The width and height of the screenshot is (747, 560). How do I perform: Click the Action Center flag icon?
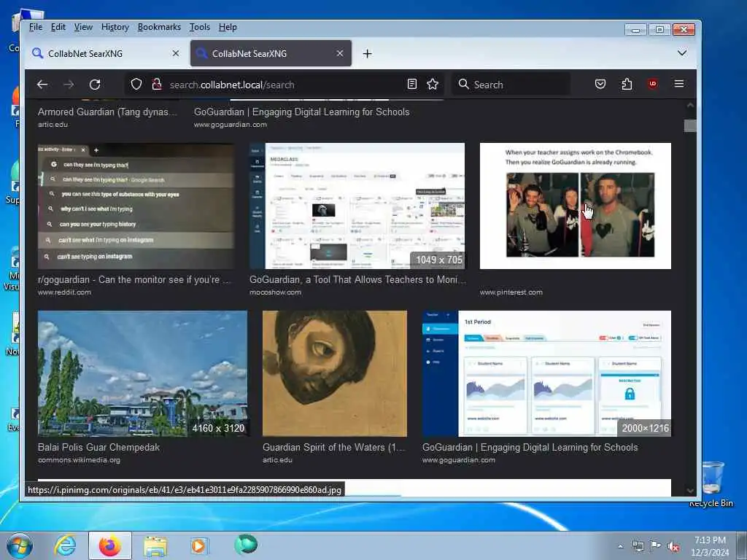656,545
